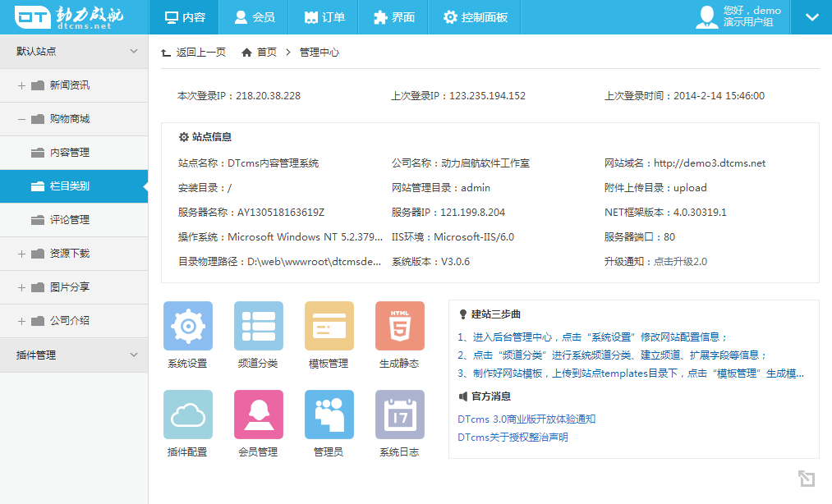Click the 新闻资讯 folder icon
The width and height of the screenshot is (832, 504).
pos(38,85)
